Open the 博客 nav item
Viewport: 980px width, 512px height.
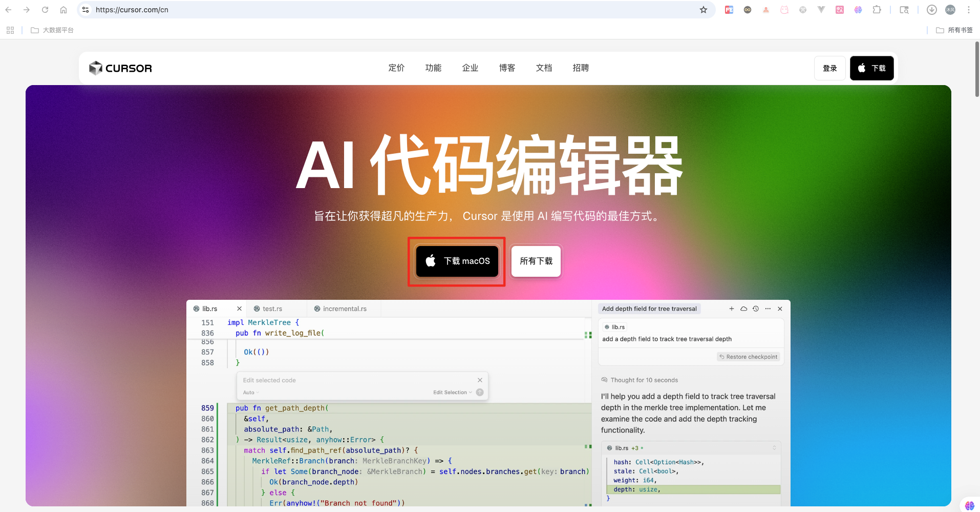click(x=507, y=68)
